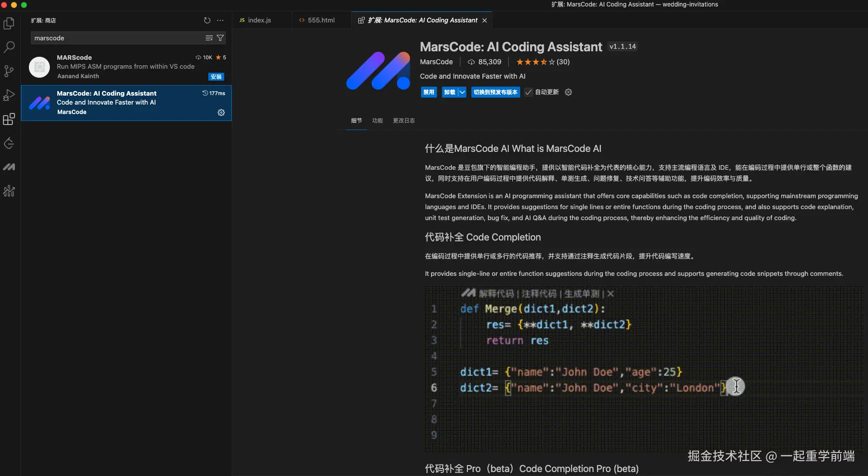
Task: Click the MARScode extension list icon
Action: [39, 67]
